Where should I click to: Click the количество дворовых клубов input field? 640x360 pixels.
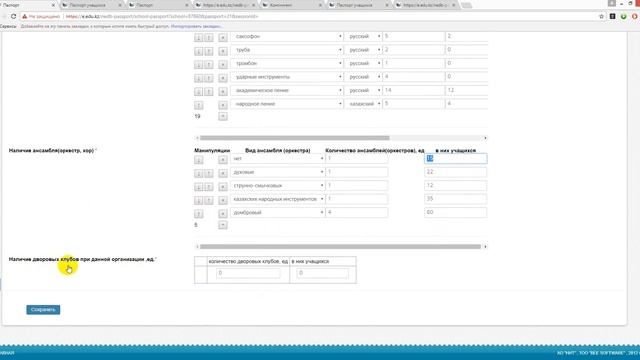pos(248,273)
